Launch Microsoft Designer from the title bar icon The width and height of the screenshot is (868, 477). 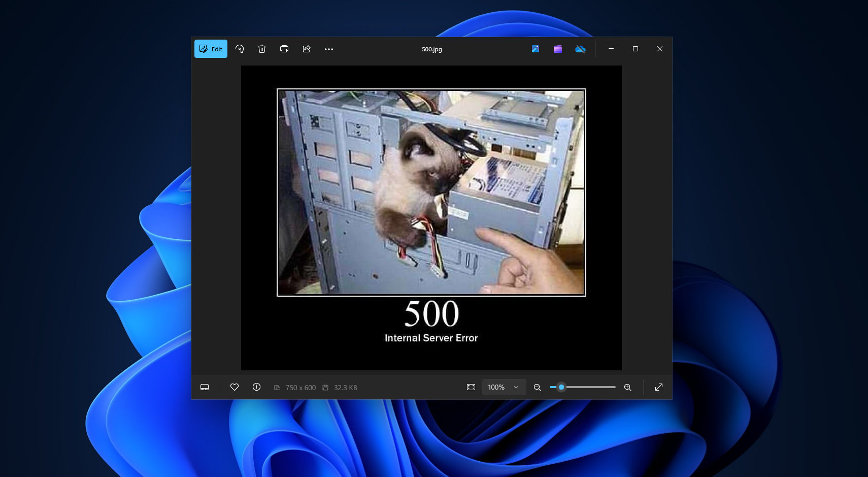pyautogui.click(x=536, y=49)
